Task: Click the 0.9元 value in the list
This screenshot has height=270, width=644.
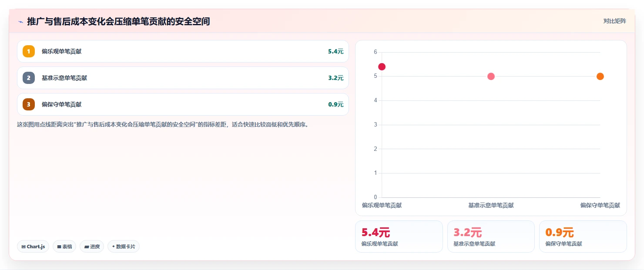Action: tap(335, 104)
